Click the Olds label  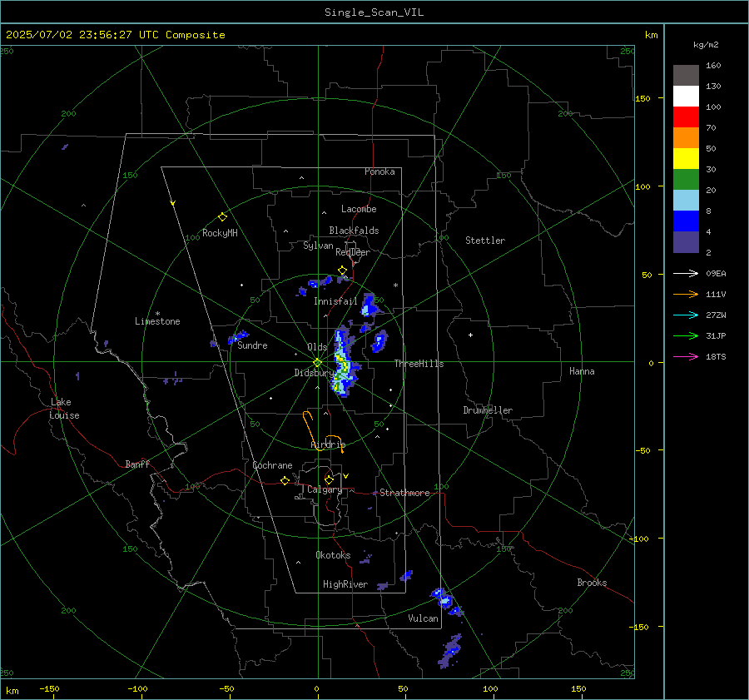coord(317,347)
